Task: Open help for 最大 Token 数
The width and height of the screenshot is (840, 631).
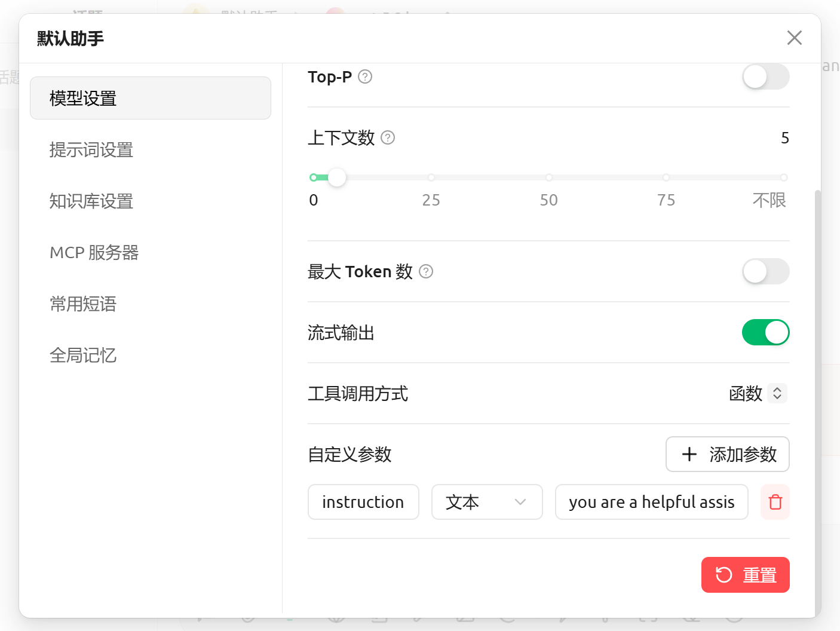Action: (x=425, y=272)
